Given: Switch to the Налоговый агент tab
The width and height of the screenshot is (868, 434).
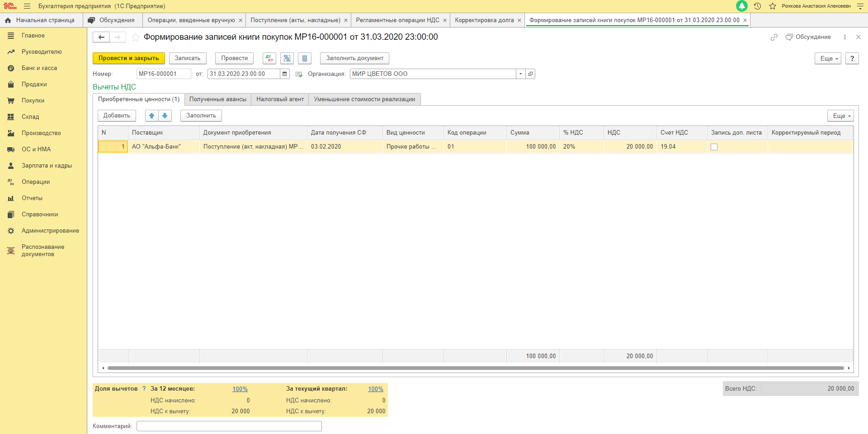Looking at the screenshot, I should point(280,99).
